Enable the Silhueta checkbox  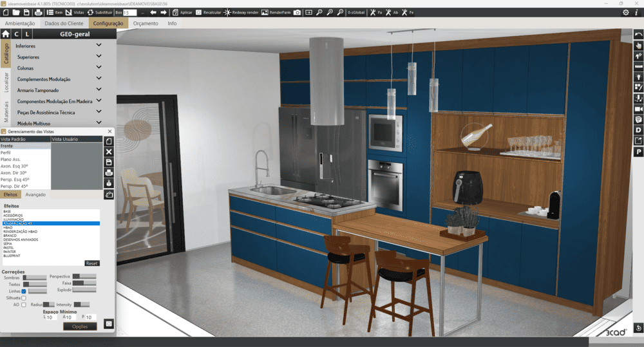coord(24,298)
